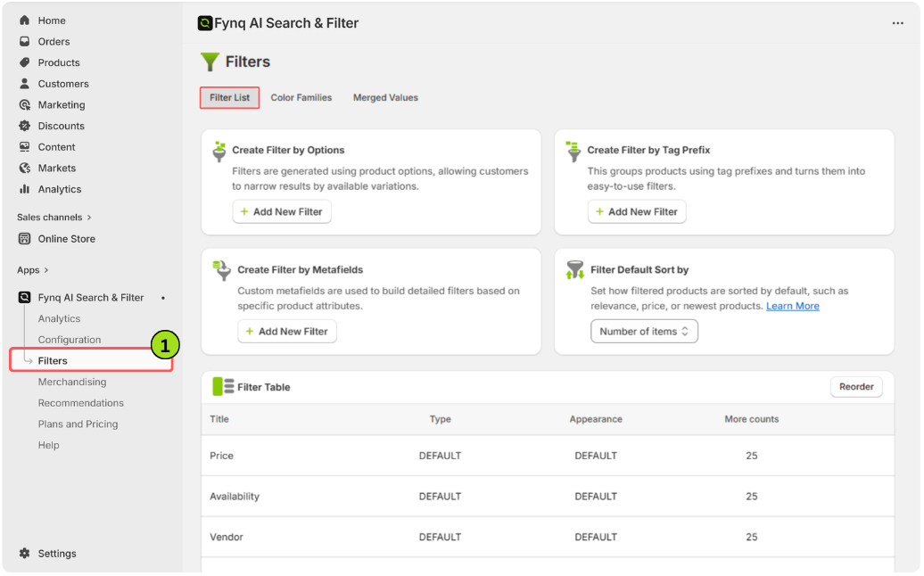Select the Availability filter row title
Image resolution: width=924 pixels, height=576 pixels.
(235, 497)
